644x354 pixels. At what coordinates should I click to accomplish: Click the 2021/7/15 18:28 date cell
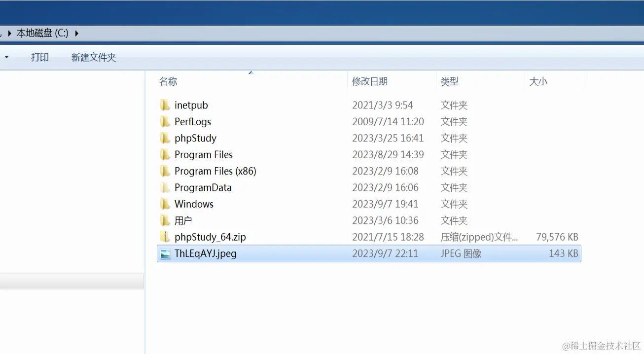click(x=388, y=237)
